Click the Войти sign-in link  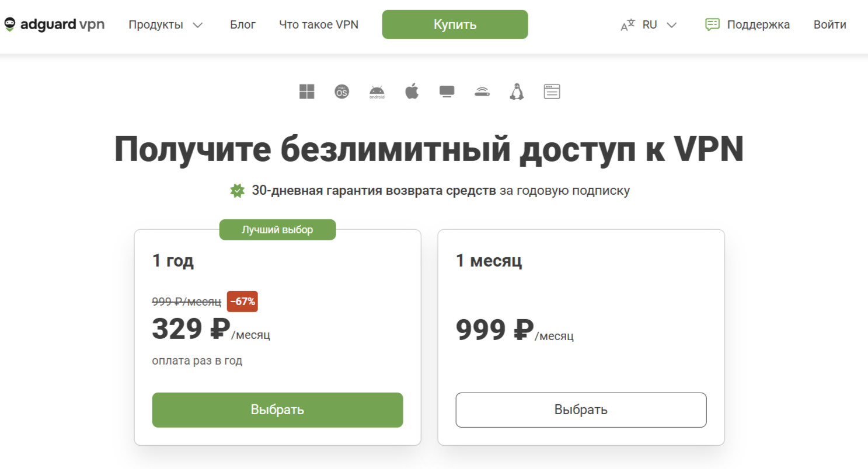pyautogui.click(x=830, y=24)
